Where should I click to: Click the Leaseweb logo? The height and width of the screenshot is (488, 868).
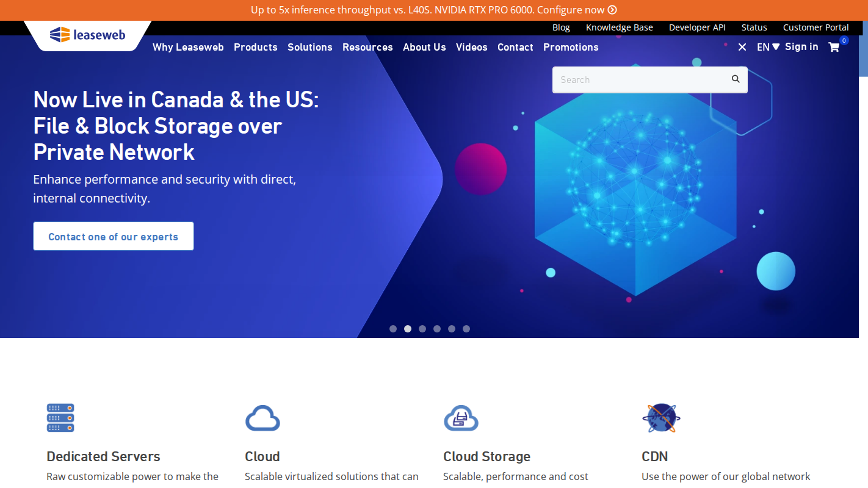pos(87,35)
